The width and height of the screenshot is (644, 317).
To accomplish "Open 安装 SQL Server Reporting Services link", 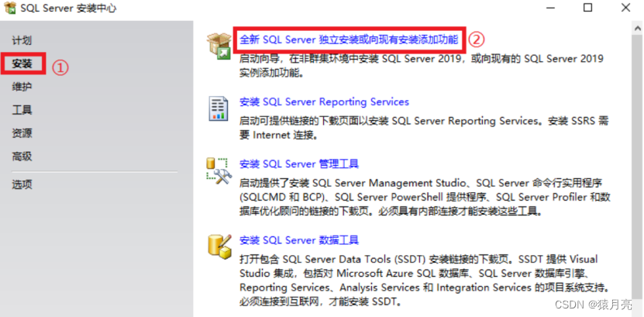I will click(324, 102).
